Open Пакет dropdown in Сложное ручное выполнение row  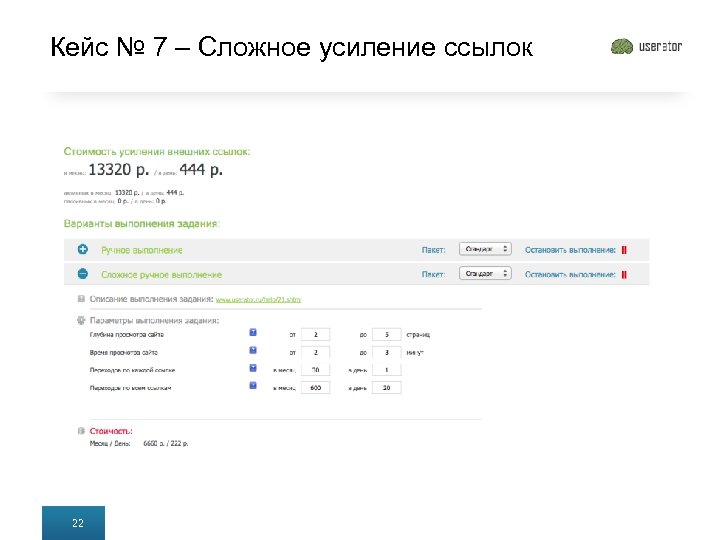click(485, 273)
